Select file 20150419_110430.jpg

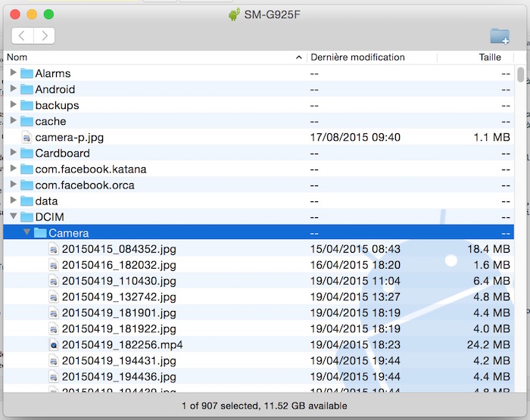click(119, 281)
